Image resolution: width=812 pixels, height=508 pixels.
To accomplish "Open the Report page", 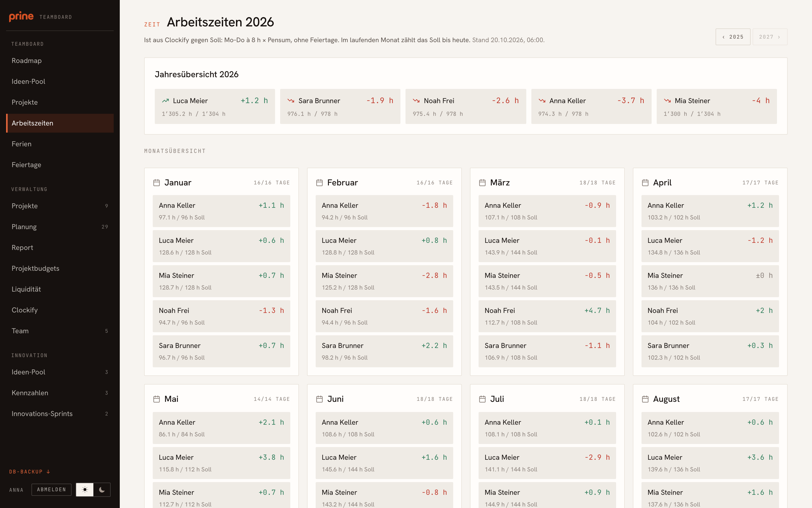I will pyautogui.click(x=60, y=248).
